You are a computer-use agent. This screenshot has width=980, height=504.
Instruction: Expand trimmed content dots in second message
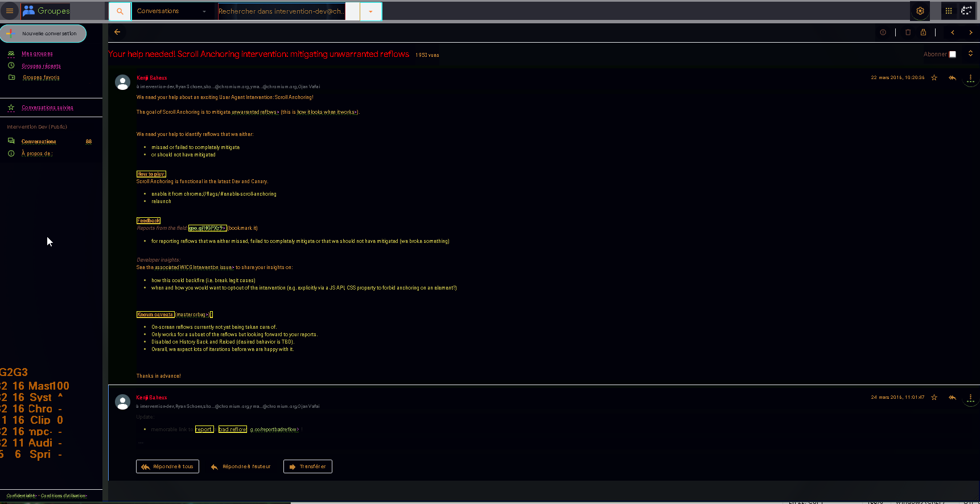(x=141, y=442)
